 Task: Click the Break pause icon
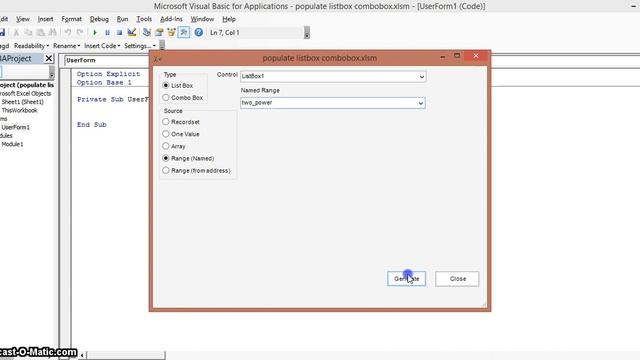click(107, 32)
